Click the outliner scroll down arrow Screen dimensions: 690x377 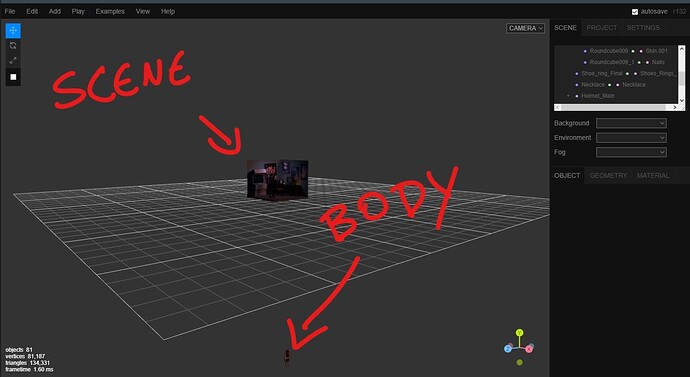click(682, 100)
